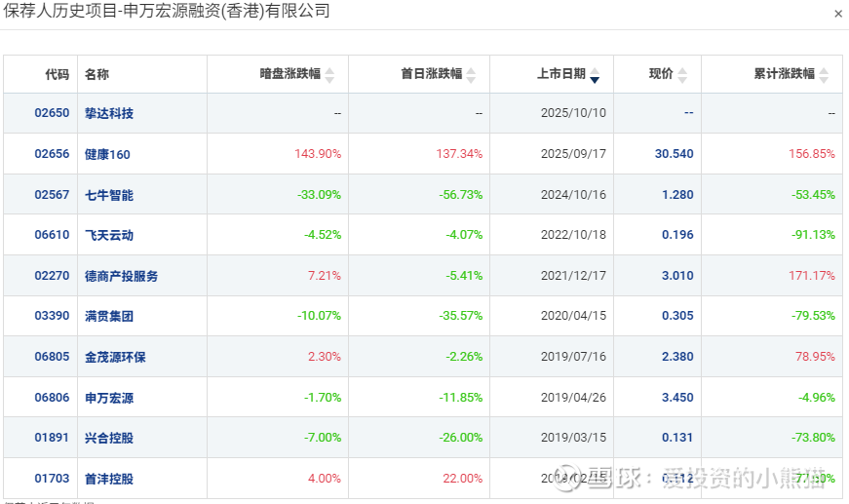Screen dimensions: 849x504
Task: Open stock code 06805
Action: pyautogui.click(x=52, y=356)
